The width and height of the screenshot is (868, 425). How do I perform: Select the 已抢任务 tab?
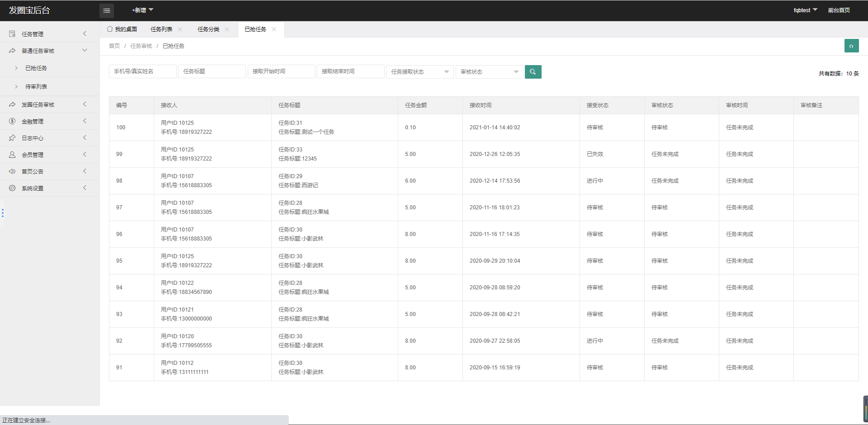255,29
